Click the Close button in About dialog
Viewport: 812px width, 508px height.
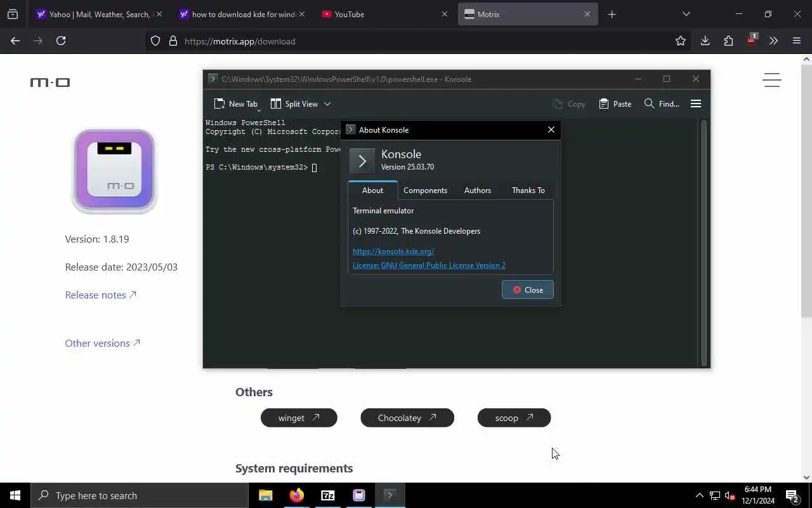(x=528, y=290)
